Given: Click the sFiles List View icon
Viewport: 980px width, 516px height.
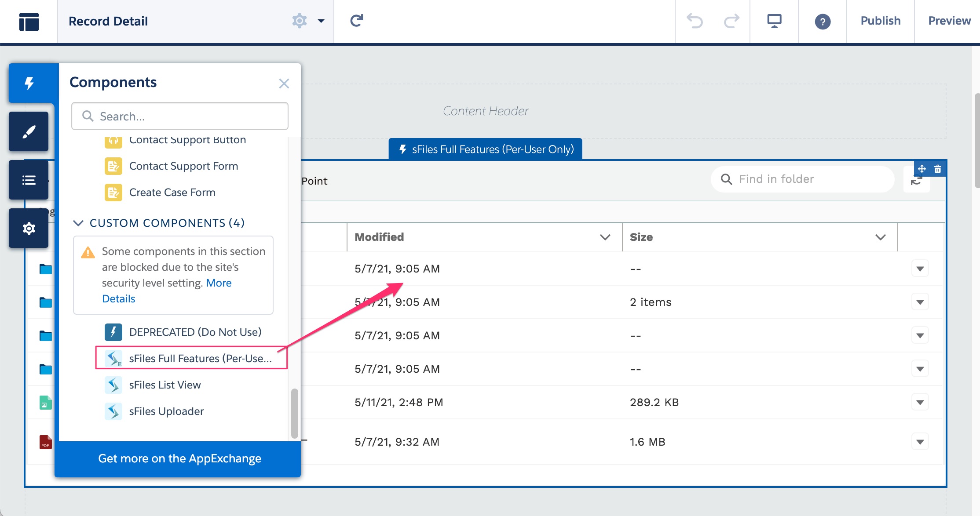Looking at the screenshot, I should click(x=113, y=385).
